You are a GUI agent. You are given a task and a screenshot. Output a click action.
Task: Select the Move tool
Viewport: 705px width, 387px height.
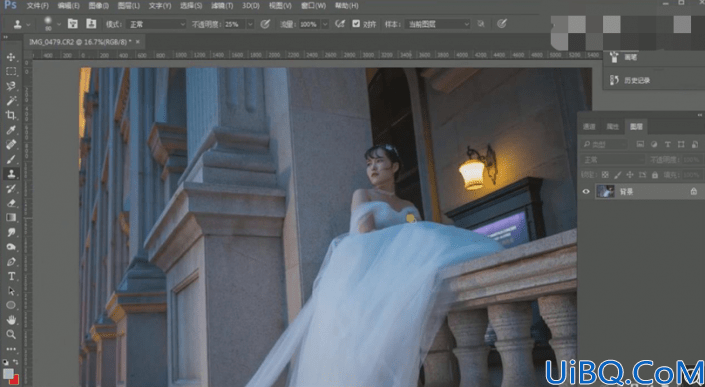[11, 57]
